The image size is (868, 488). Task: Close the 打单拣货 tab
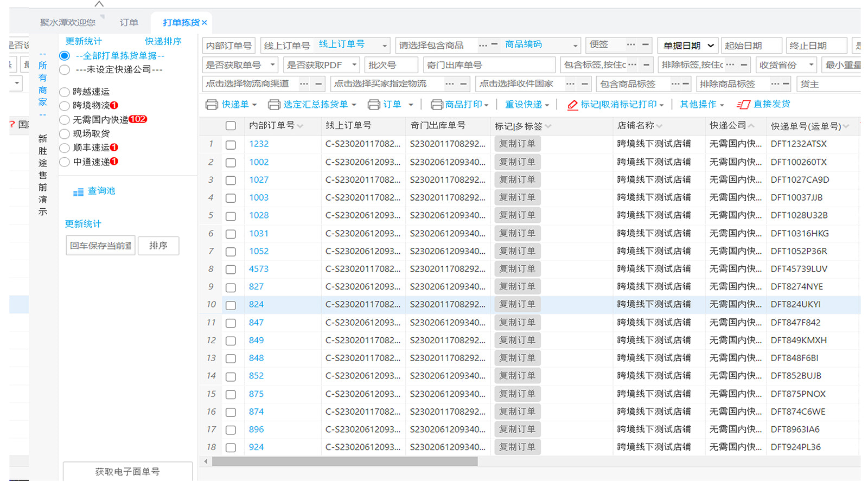point(205,23)
